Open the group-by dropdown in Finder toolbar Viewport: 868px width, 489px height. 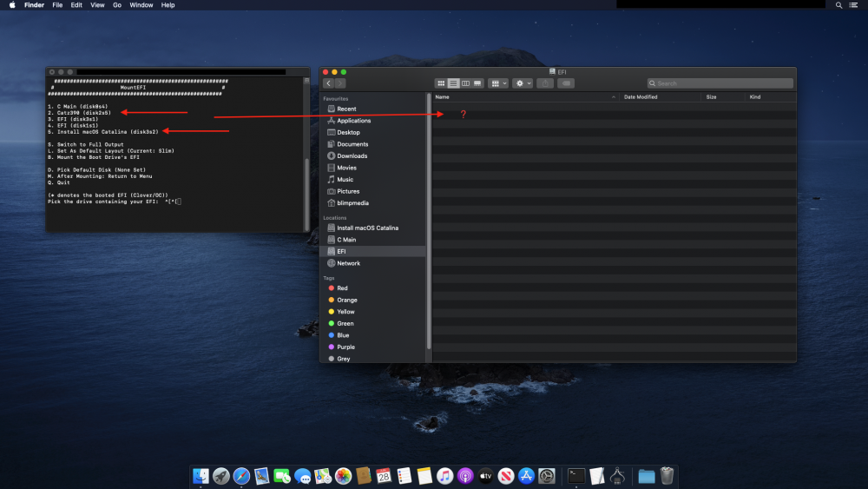pyautogui.click(x=498, y=83)
